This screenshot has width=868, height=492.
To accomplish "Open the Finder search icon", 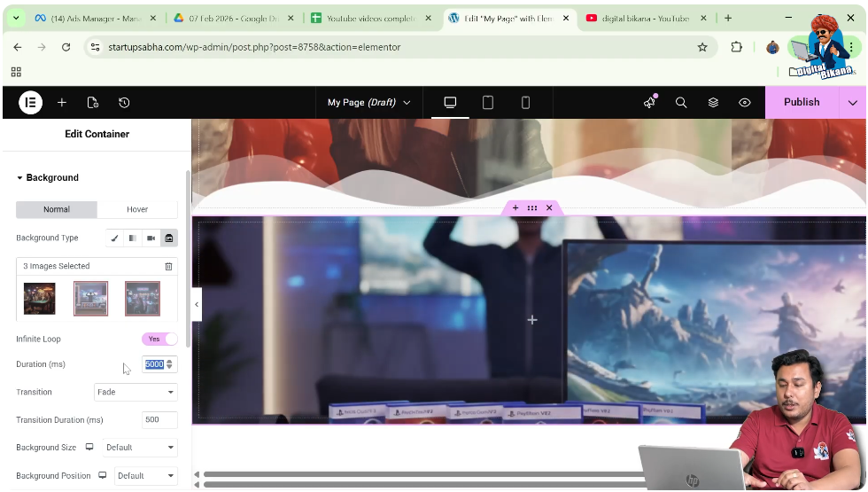I will tap(681, 102).
